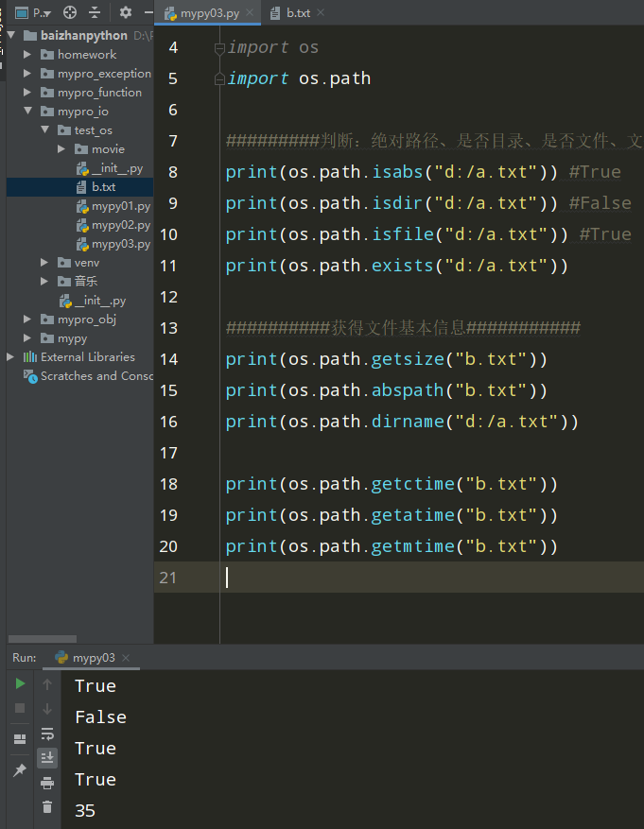Expand the mypro_function folder
The height and width of the screenshot is (829, 644).
click(27, 93)
